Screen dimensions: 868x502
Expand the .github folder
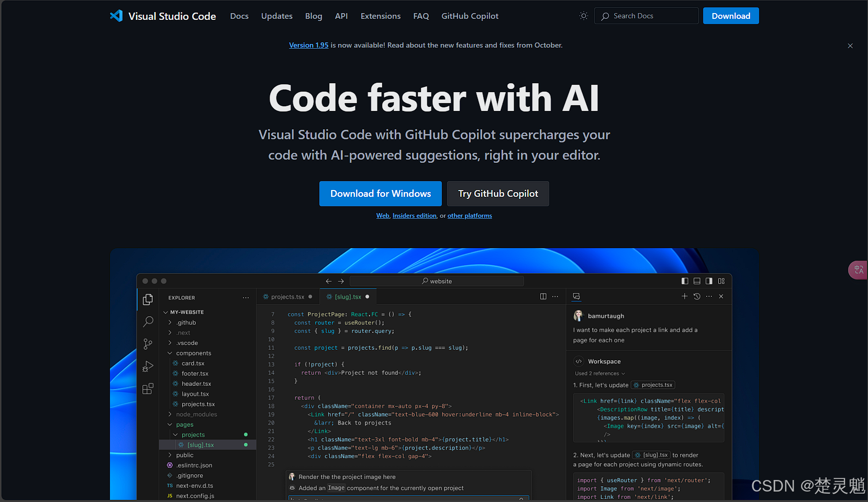tap(170, 322)
